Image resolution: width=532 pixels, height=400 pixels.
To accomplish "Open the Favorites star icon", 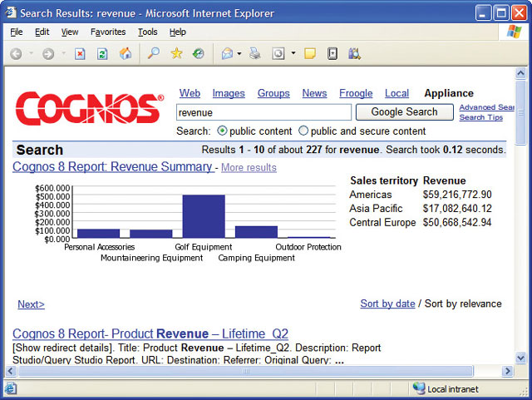I will click(176, 53).
